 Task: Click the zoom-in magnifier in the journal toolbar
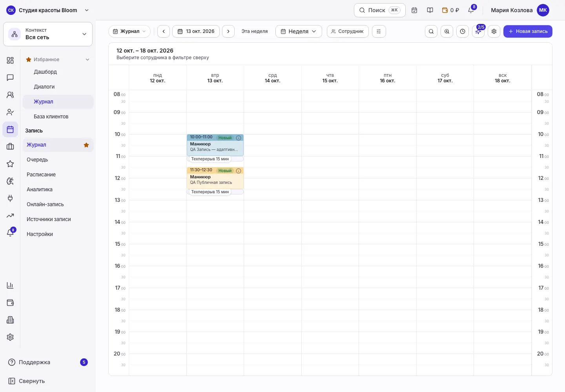[x=447, y=31]
